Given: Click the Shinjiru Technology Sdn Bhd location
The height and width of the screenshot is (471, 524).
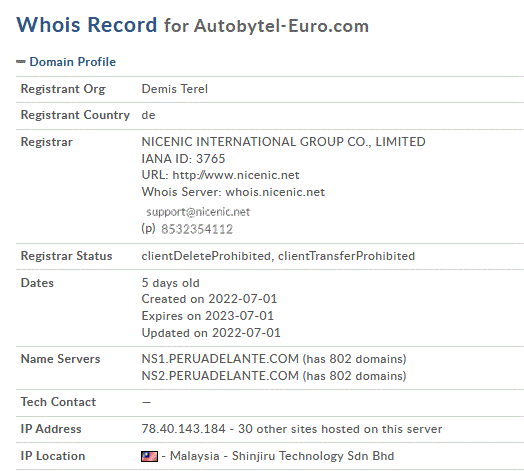Looking at the screenshot, I should 313,456.
